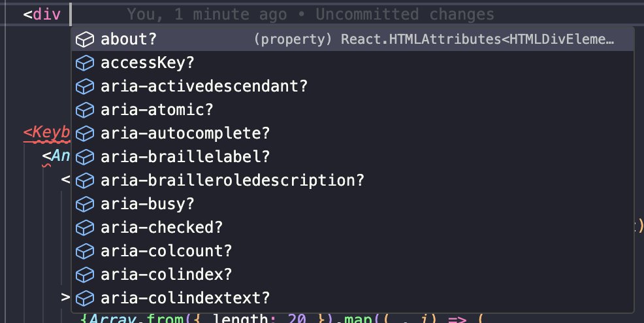This screenshot has width=644, height=323.
Task: Click property icon beside aria-autocomplete?
Action: click(x=85, y=133)
